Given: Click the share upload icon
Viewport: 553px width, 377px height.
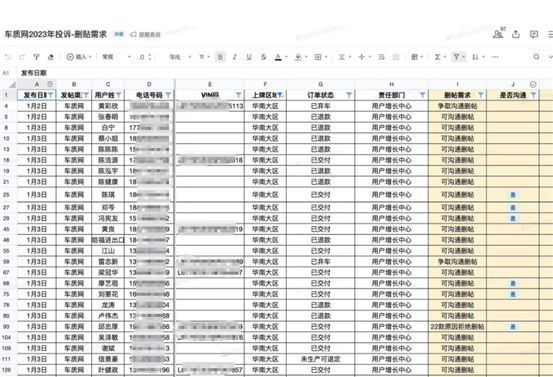Looking at the screenshot, I should pos(516,34).
